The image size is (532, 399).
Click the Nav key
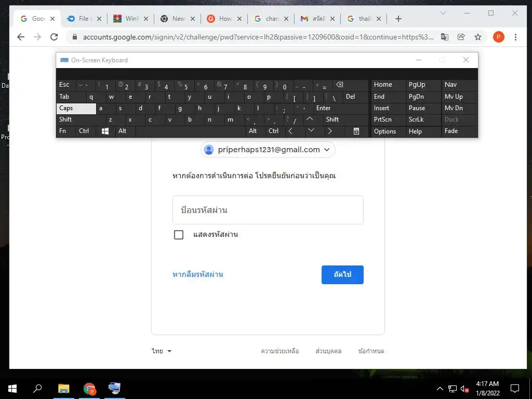[459, 85]
